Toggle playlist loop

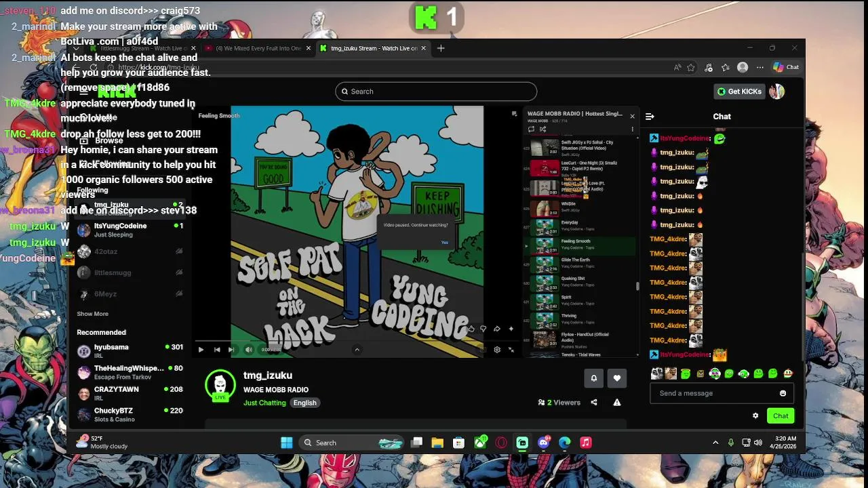pyautogui.click(x=531, y=129)
